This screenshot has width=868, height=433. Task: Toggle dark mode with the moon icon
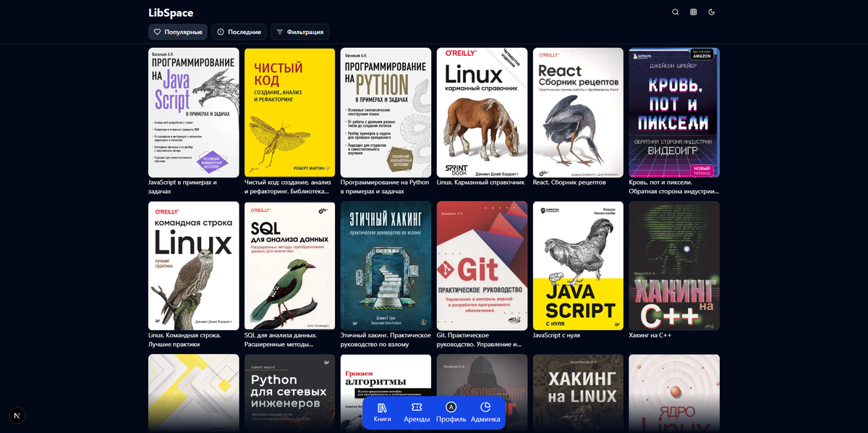click(x=712, y=12)
